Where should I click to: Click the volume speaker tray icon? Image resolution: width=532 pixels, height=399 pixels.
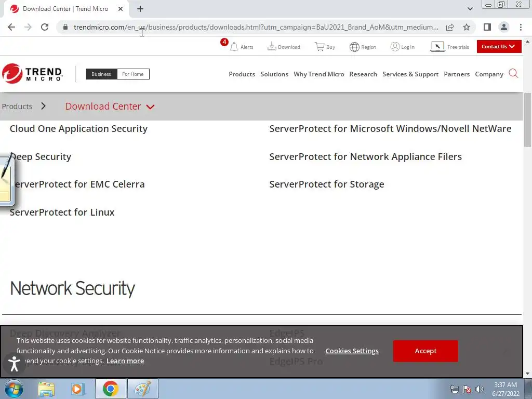[479, 389]
